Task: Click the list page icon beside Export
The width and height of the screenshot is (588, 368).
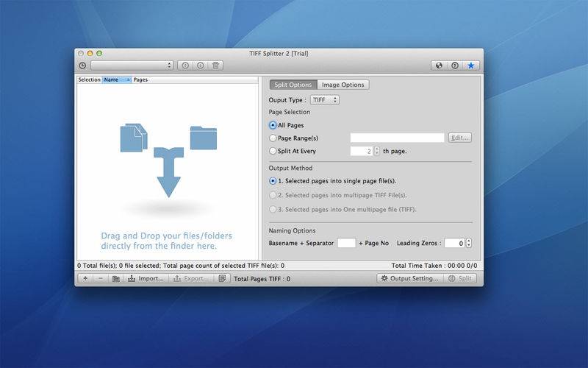Action: pyautogui.click(x=222, y=278)
